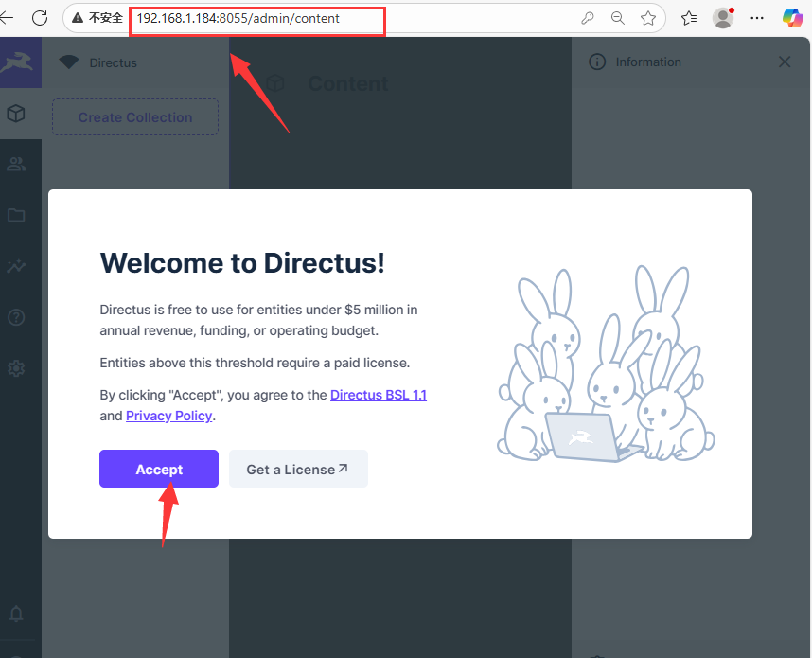812x658 pixels.
Task: Open the Privacy Policy link
Action: 168,415
